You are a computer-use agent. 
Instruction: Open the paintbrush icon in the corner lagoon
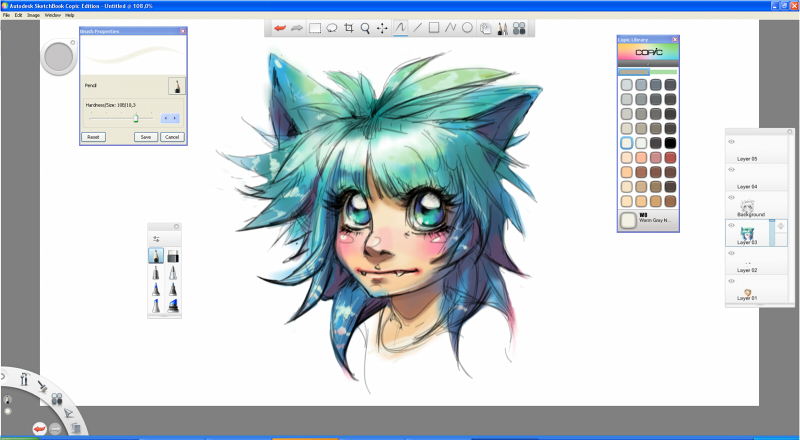click(x=42, y=386)
